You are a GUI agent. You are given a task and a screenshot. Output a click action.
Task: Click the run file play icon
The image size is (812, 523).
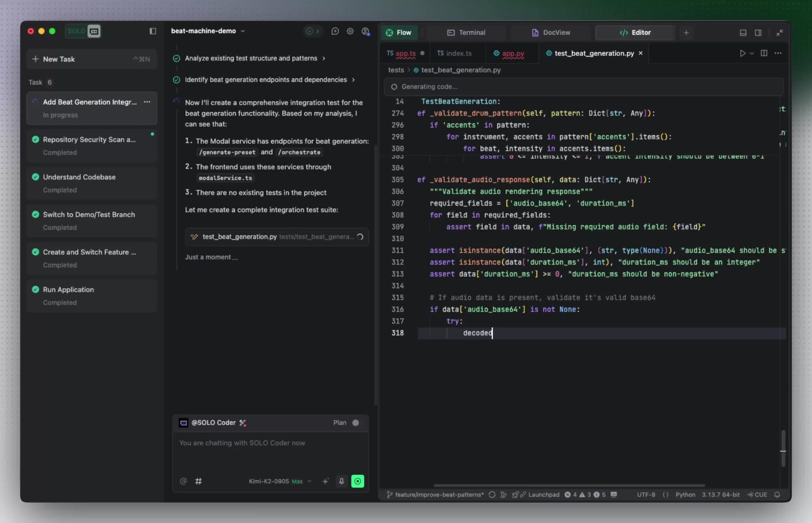(743, 53)
